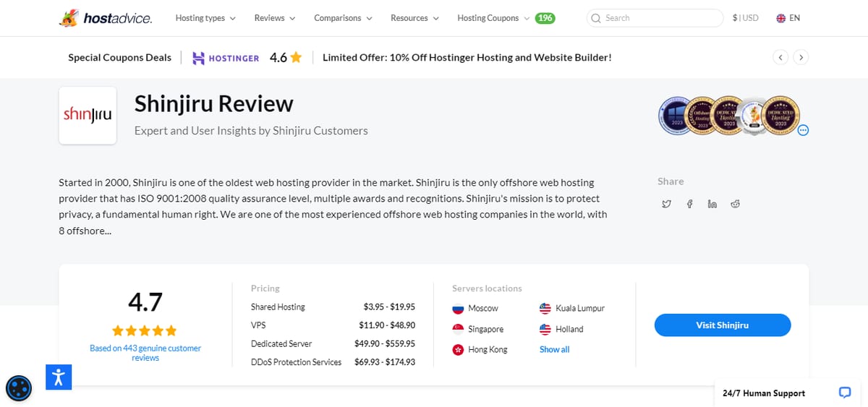868x407 pixels.
Task: Click the Dedicated Server pricing row
Action: click(333, 343)
